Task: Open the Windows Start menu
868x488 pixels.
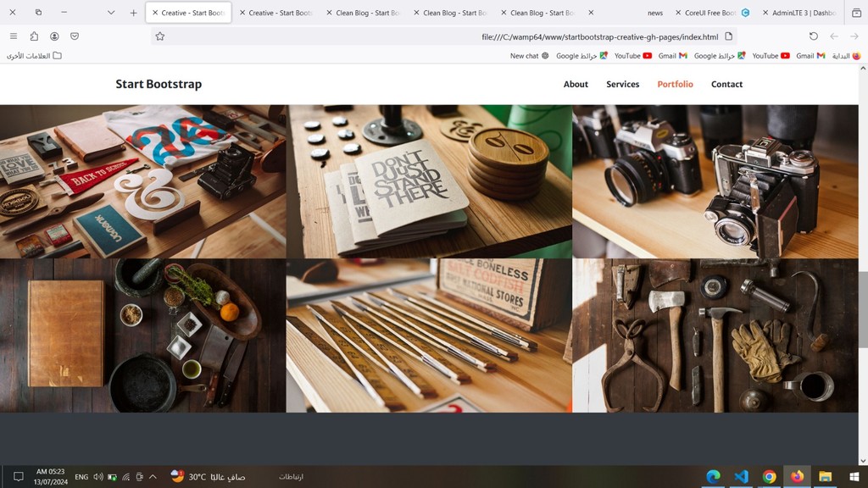Action: click(x=854, y=476)
